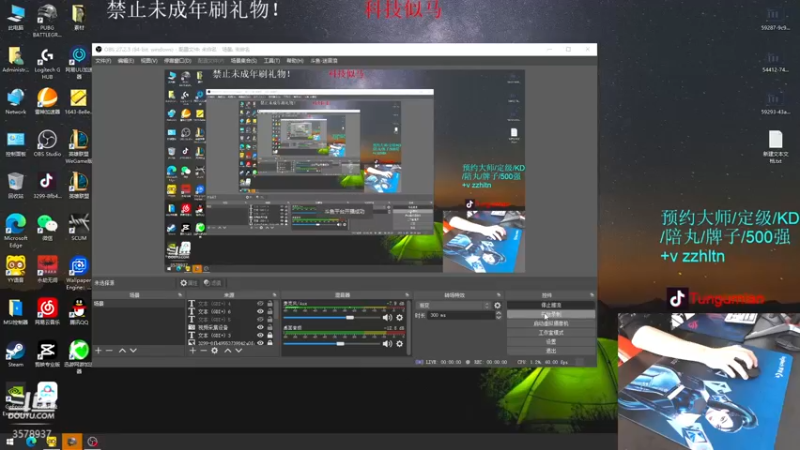800x450 pixels.
Task: Open Microsoft Edge desktop icon
Action: click(x=15, y=231)
